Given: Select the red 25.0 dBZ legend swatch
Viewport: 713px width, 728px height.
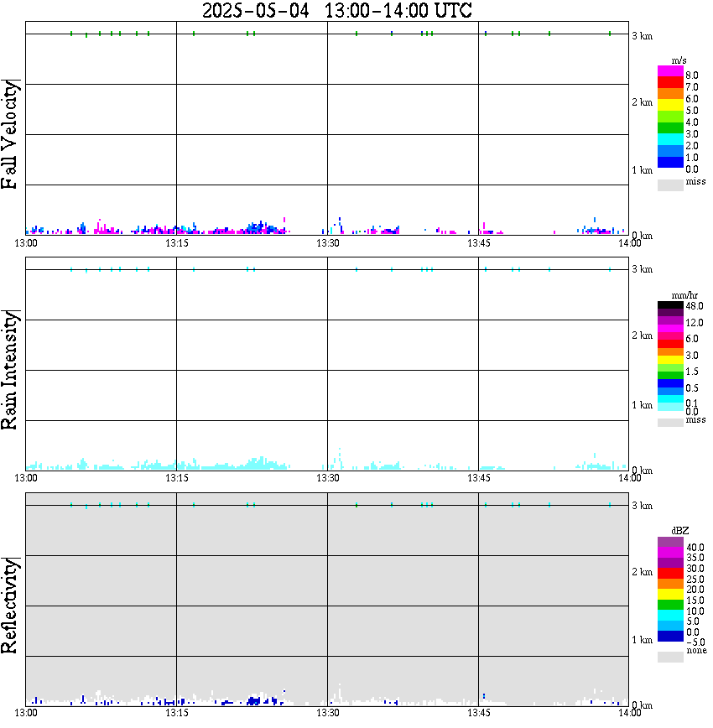Looking at the screenshot, I should [x=670, y=574].
